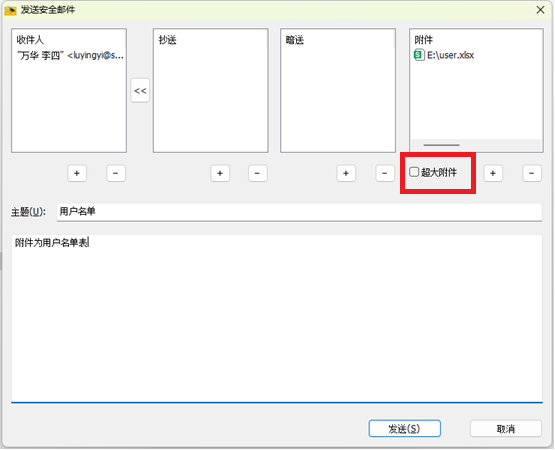555x450 pixels.
Task: Click the 取消 cancel button
Action: [506, 429]
